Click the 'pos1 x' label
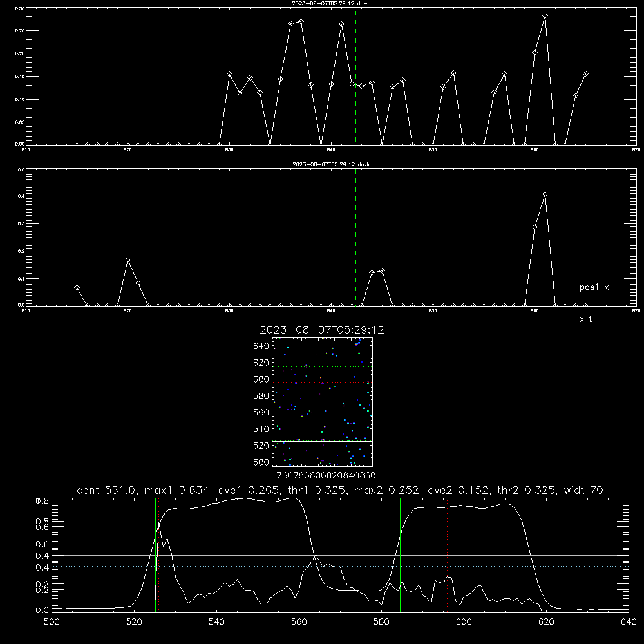This screenshot has width=644, height=644. click(x=594, y=287)
